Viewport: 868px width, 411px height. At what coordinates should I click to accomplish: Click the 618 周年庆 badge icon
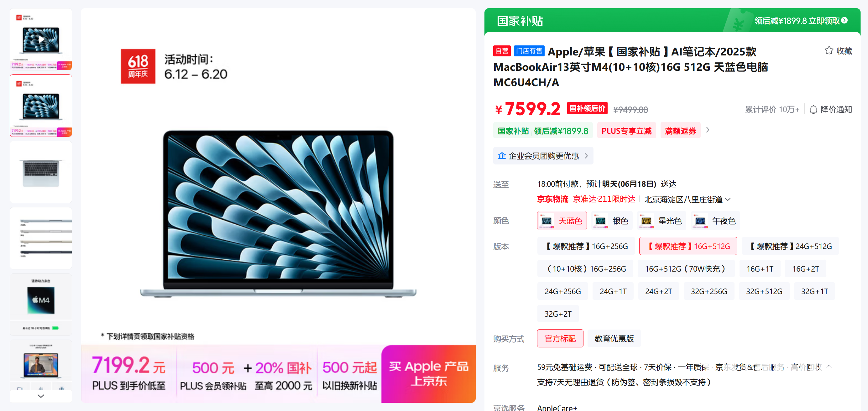pos(138,66)
